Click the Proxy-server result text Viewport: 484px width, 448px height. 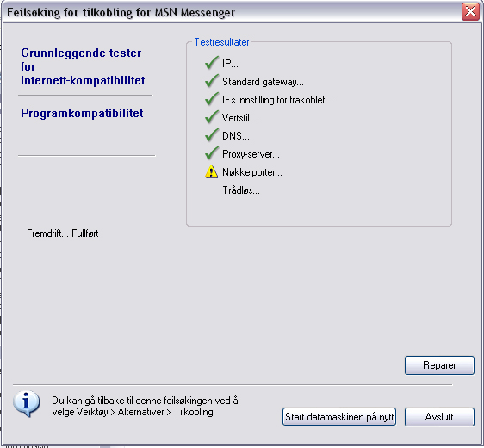click(x=251, y=154)
